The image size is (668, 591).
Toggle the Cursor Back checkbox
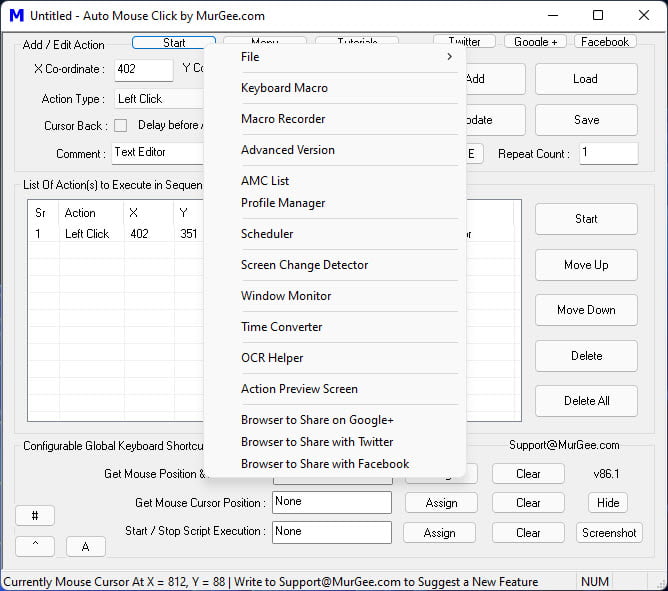(x=121, y=126)
